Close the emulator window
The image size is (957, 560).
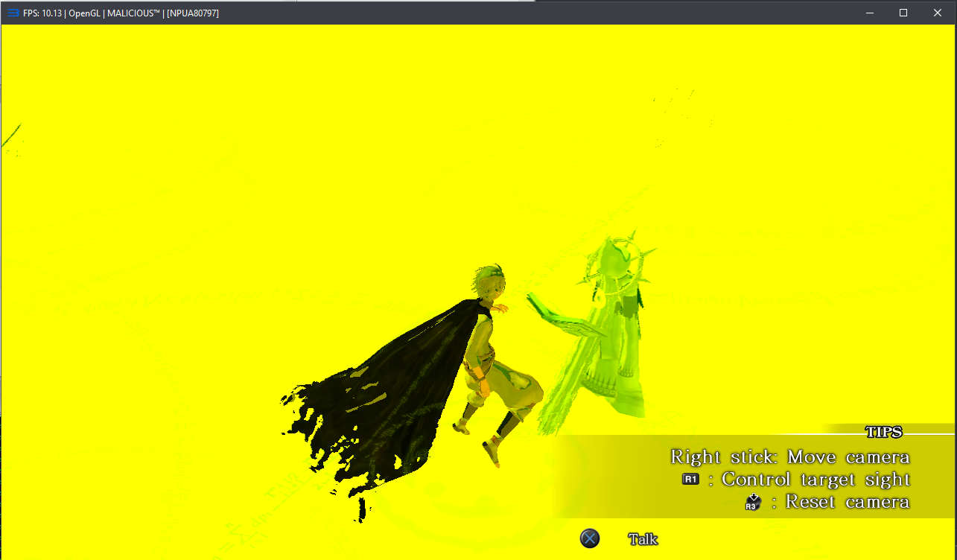(x=938, y=13)
